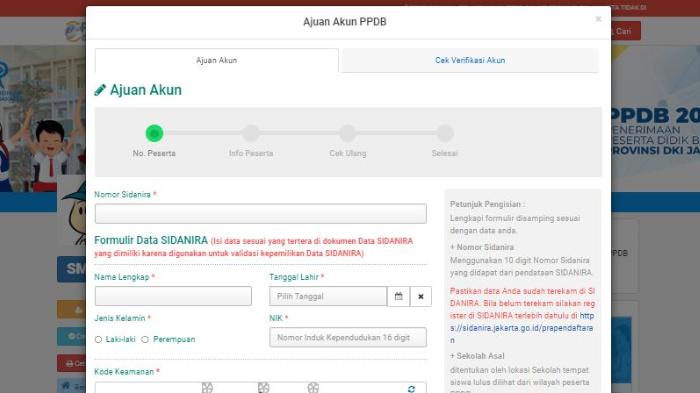The image size is (700, 393).
Task: Open the calendar picker icon
Action: 399,296
